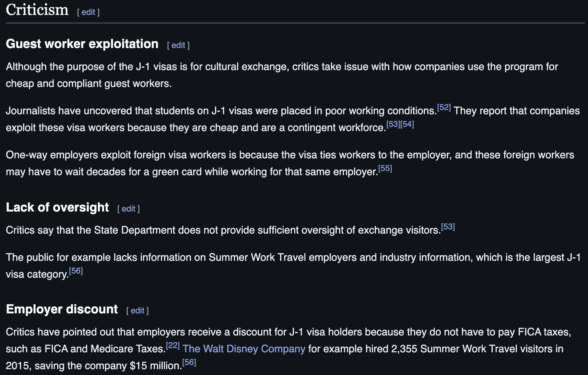Select the Guest worker exploitation heading
Image resolution: width=588 pixels, height=375 pixels.
point(82,44)
